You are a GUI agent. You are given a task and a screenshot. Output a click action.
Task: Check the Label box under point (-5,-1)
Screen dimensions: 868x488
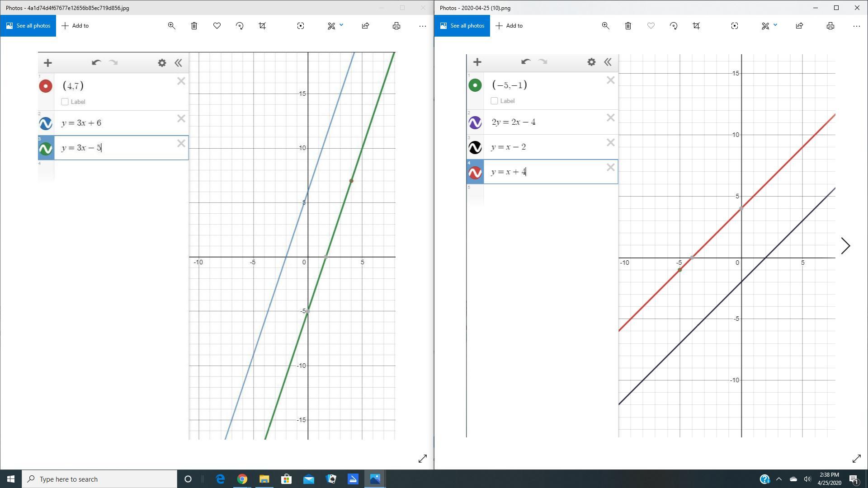coord(494,101)
